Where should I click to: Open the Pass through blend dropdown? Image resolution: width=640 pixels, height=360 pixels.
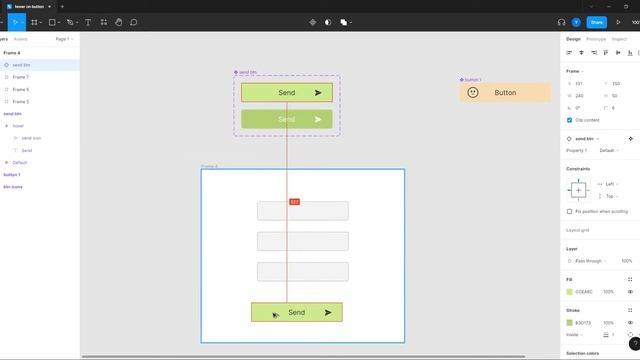click(591, 261)
